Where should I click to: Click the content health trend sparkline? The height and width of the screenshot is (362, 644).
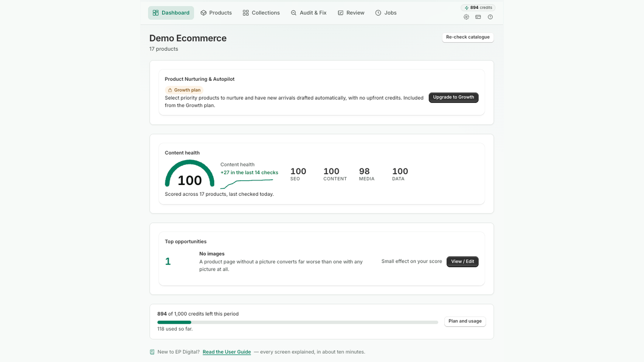click(247, 183)
